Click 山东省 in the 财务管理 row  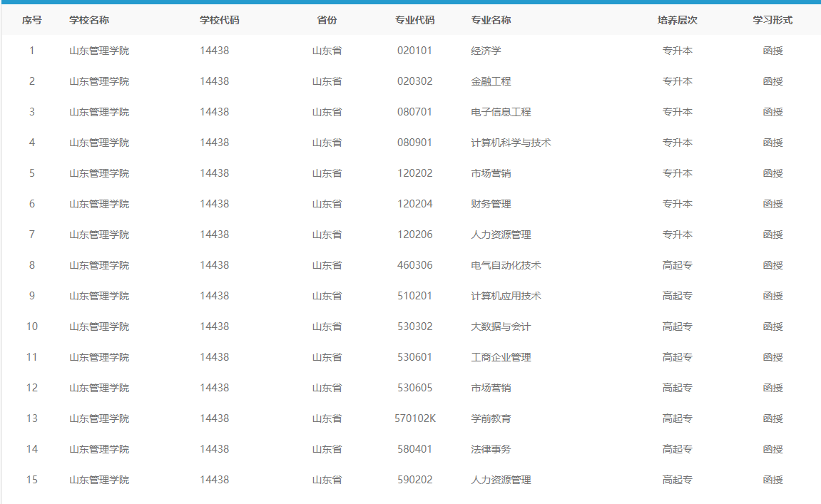[327, 204]
